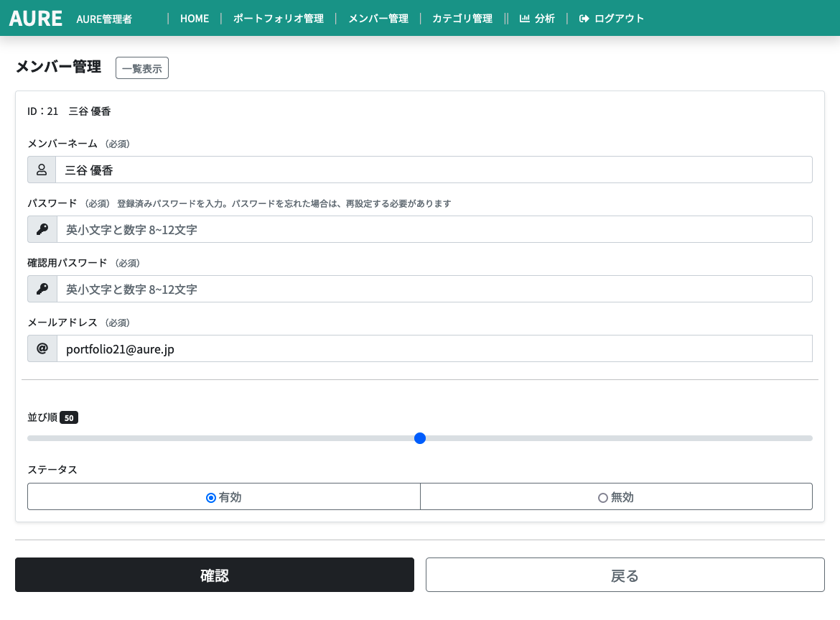Click the 並び順 slider handle
The height and width of the screenshot is (620, 840).
click(420, 438)
